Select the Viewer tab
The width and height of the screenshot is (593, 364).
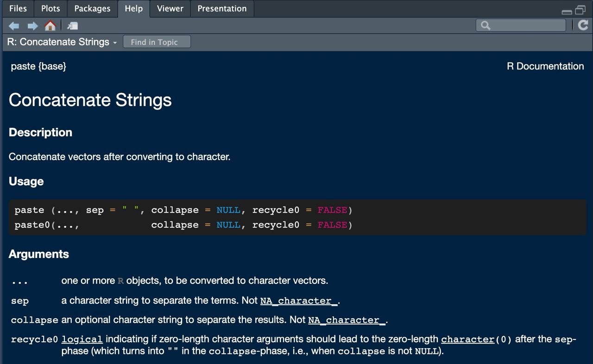pyautogui.click(x=170, y=8)
